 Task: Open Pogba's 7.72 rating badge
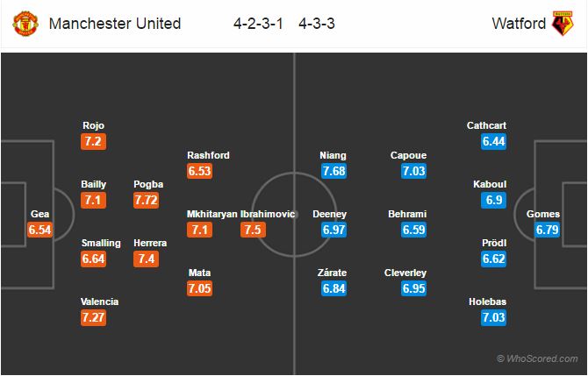coord(147,201)
